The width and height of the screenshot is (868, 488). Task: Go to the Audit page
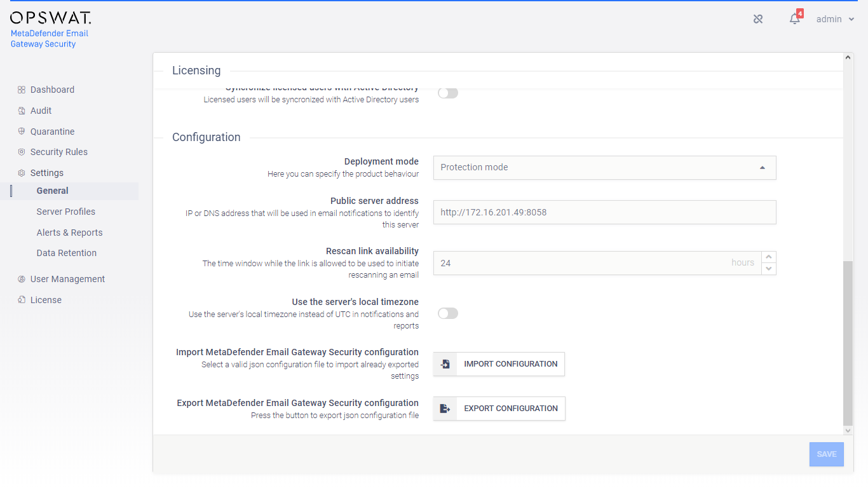[41, 111]
